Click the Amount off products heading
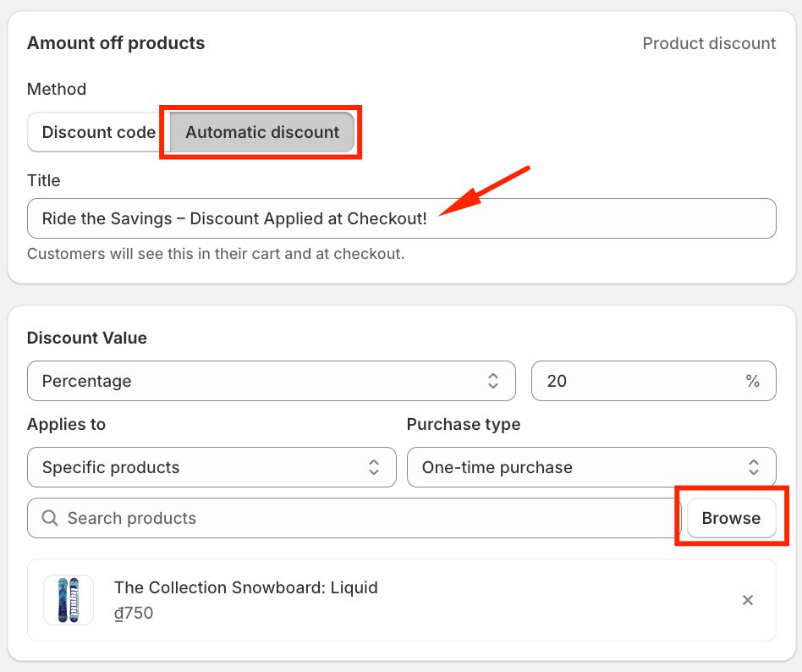Viewport: 802px width, 672px height. click(x=116, y=43)
